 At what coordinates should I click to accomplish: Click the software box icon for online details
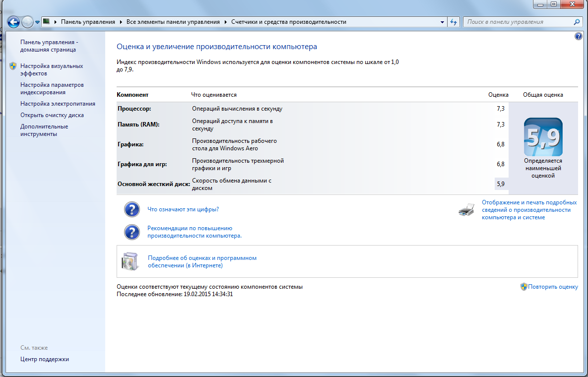pyautogui.click(x=130, y=261)
